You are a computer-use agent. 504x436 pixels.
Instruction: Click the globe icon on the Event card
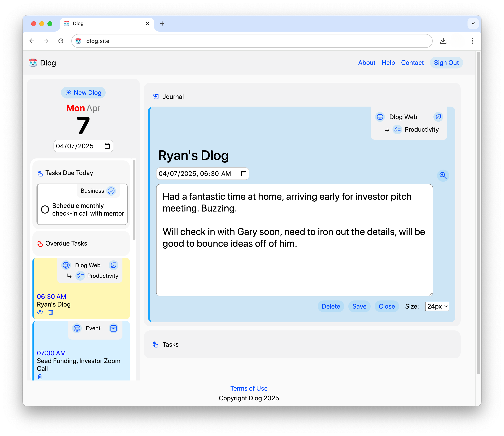click(77, 328)
